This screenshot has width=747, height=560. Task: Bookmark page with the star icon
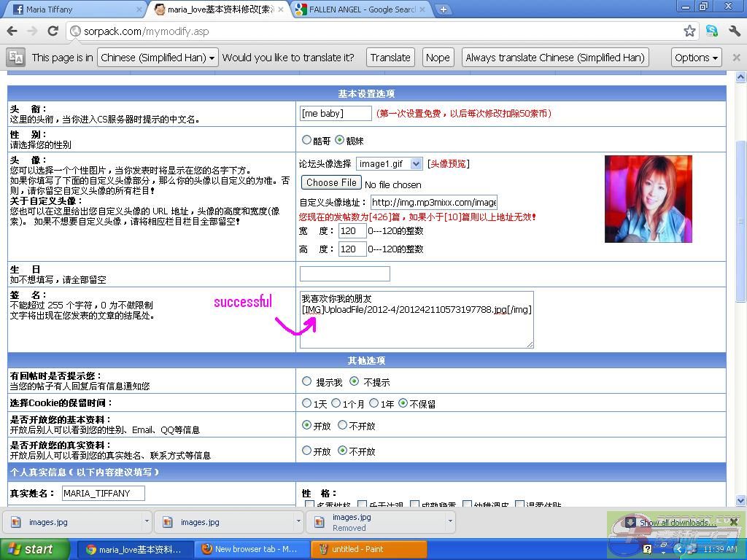[x=689, y=31]
